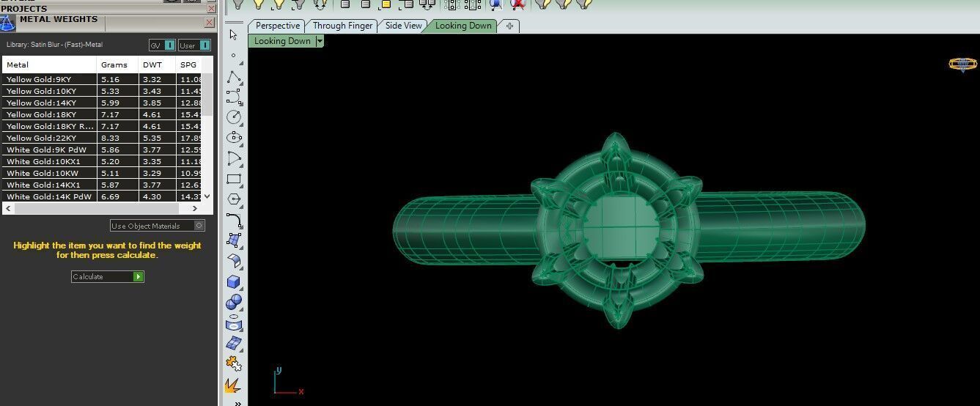This screenshot has width=980, height=406.
Task: Select the fillet curves tool
Action: 233,220
